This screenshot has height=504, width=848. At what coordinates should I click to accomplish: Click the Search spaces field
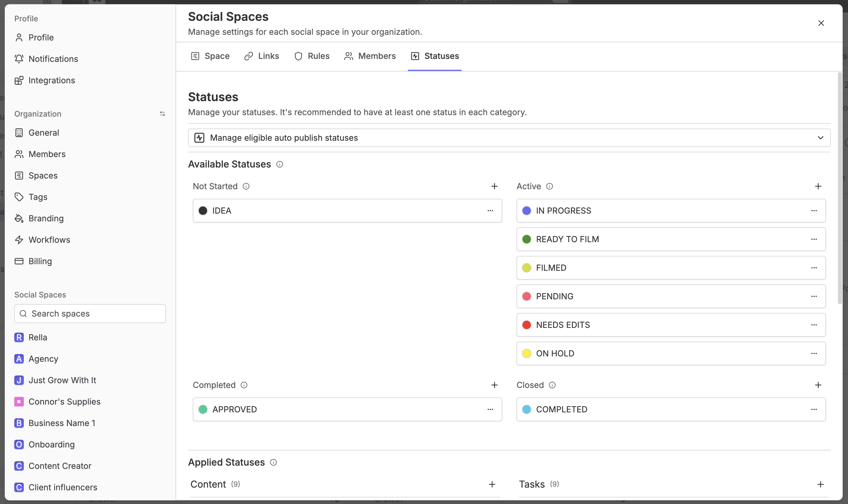coord(90,314)
